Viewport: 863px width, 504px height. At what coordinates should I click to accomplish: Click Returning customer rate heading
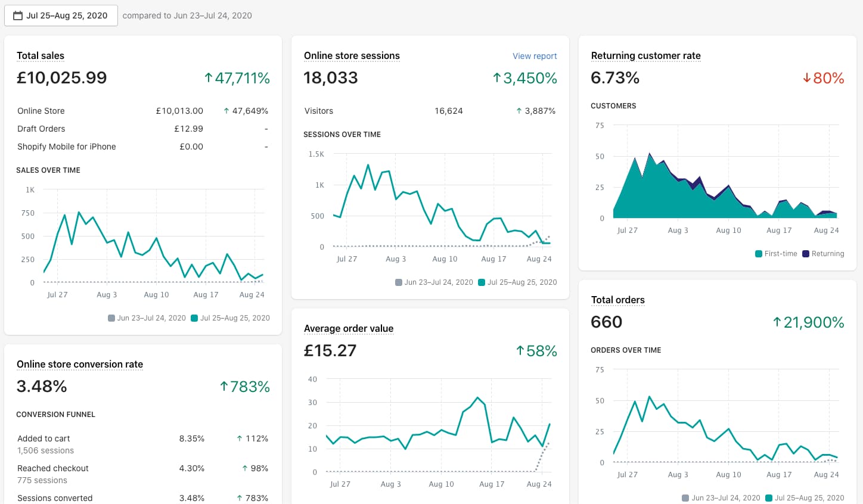[x=645, y=55]
